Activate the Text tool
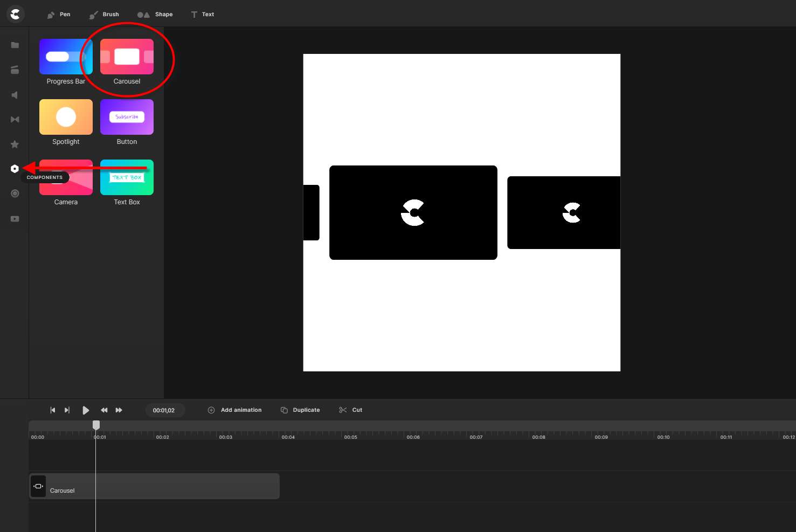 (x=202, y=15)
